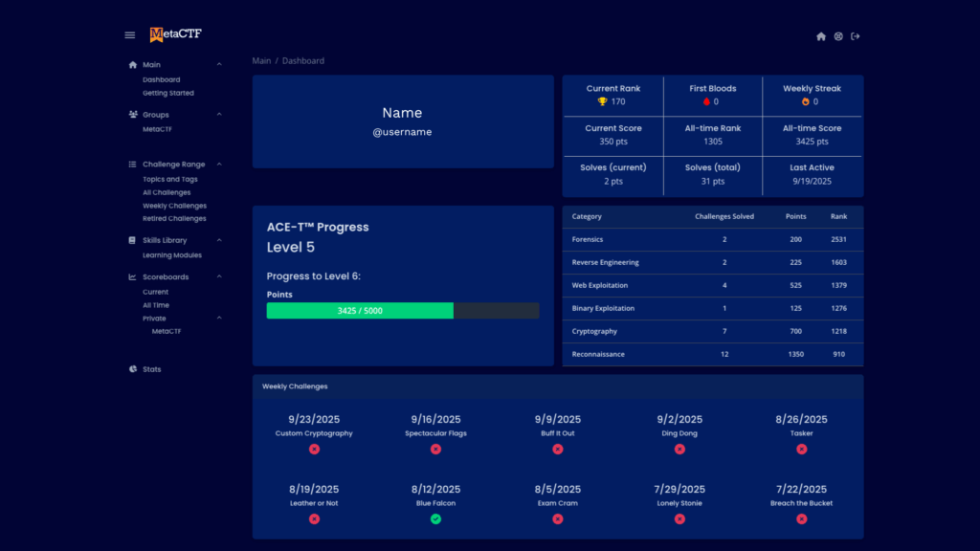Image resolution: width=980 pixels, height=551 pixels.
Task: Click the green checkmark under Blue Falcon
Action: (x=435, y=518)
